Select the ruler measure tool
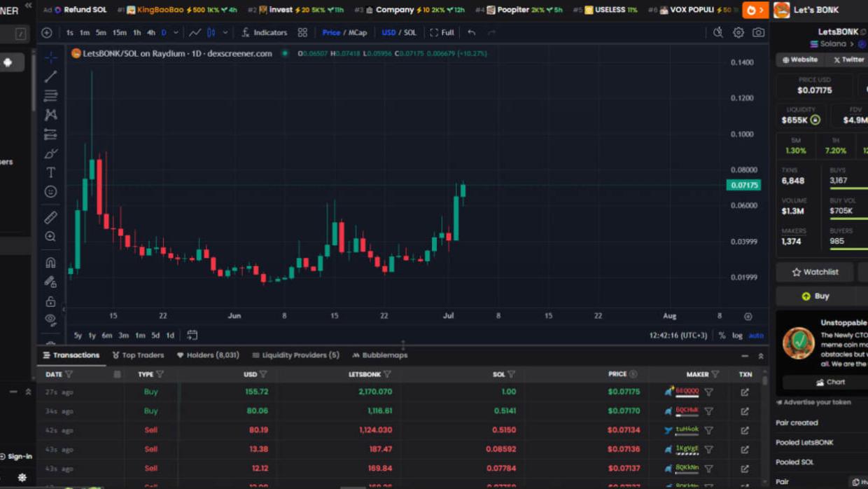 pos(50,218)
